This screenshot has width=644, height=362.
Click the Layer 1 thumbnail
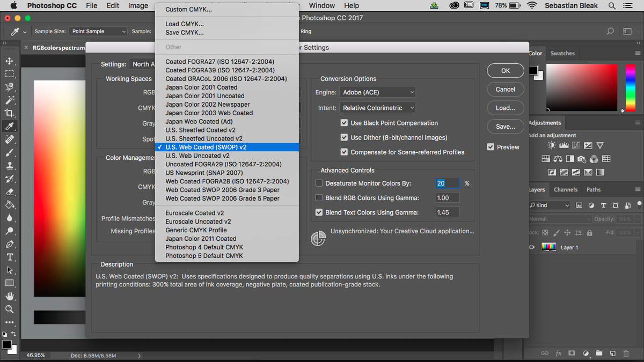[x=548, y=247]
